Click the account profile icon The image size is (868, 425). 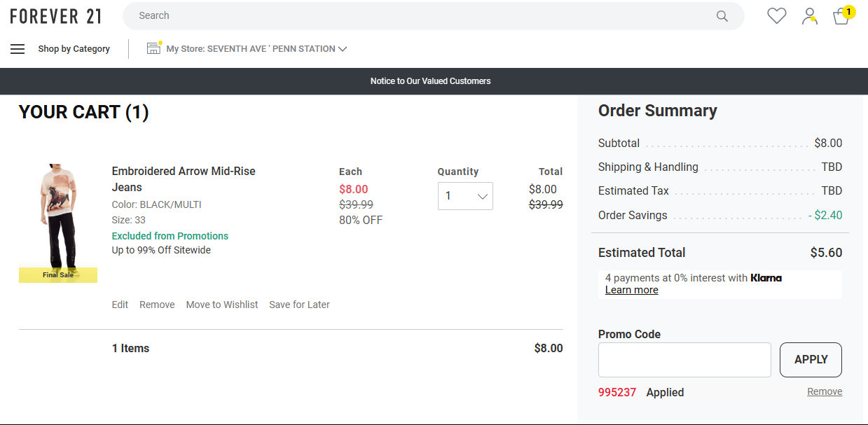point(810,15)
